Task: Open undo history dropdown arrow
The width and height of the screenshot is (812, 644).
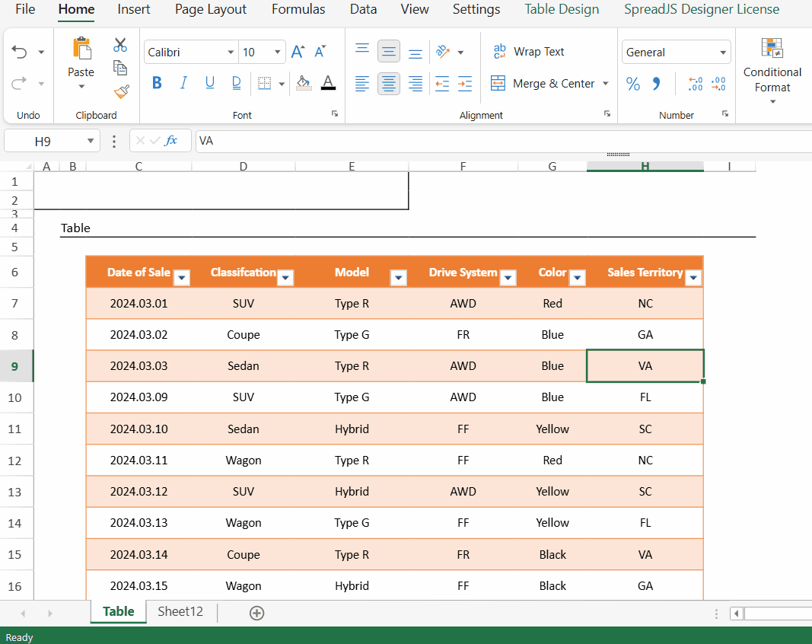Action: pos(41,53)
